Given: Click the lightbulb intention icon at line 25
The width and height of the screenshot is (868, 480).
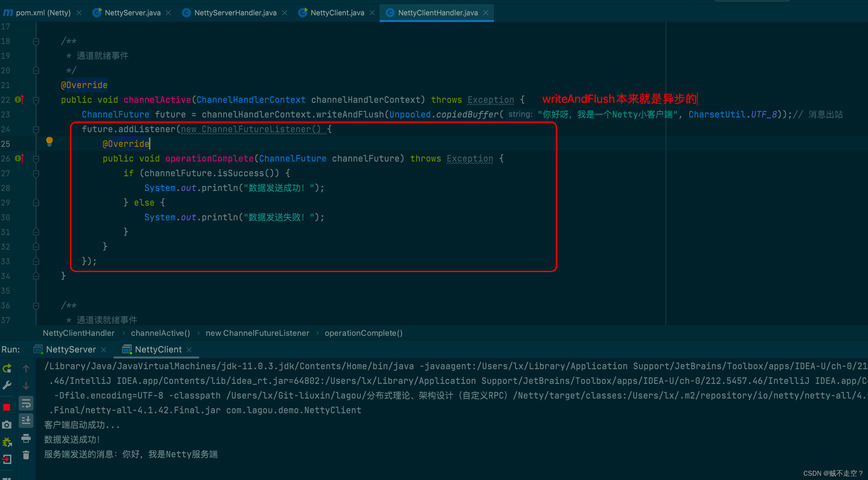Looking at the screenshot, I should pos(49,142).
